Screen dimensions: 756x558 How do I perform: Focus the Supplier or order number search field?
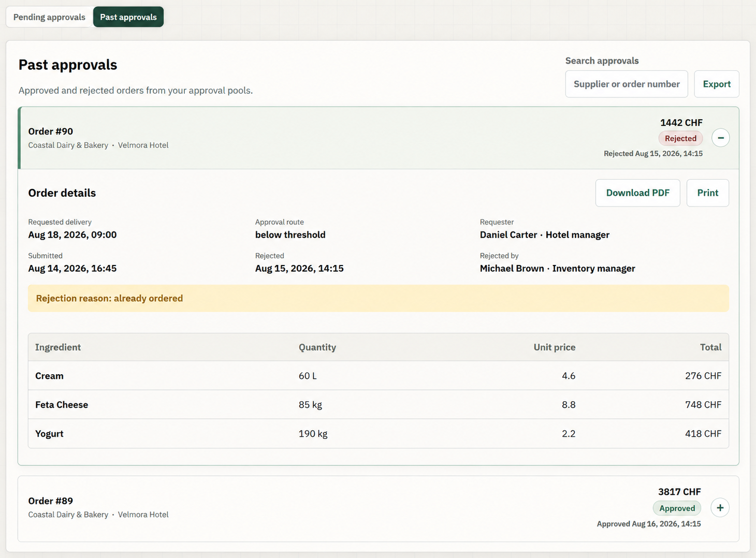point(627,84)
